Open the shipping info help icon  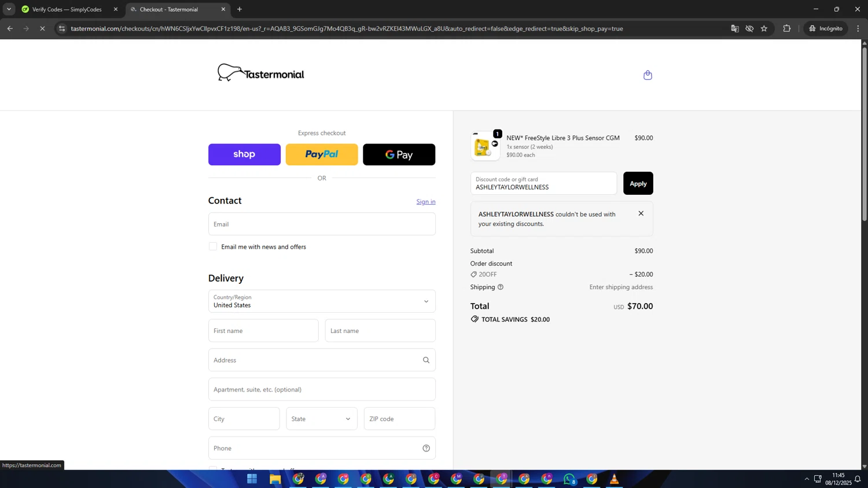(501, 287)
